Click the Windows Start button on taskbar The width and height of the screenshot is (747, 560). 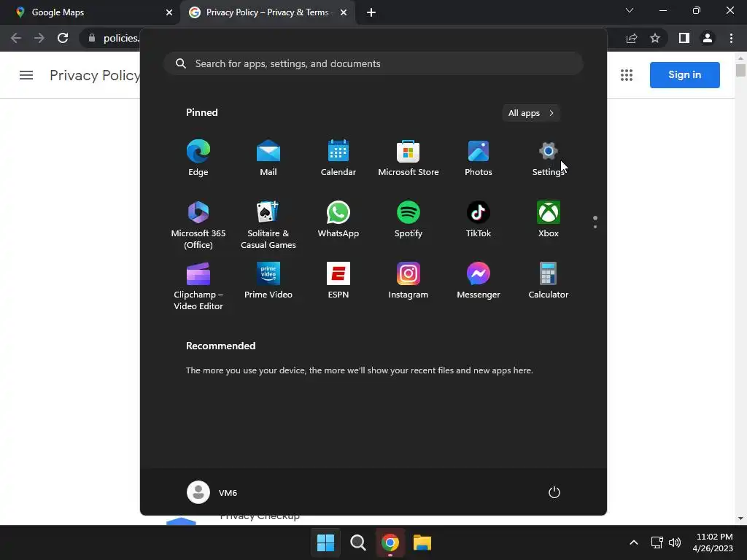point(326,542)
